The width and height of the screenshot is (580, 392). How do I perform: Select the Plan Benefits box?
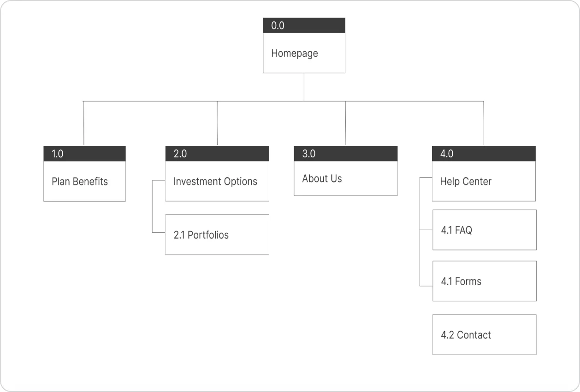(84, 181)
